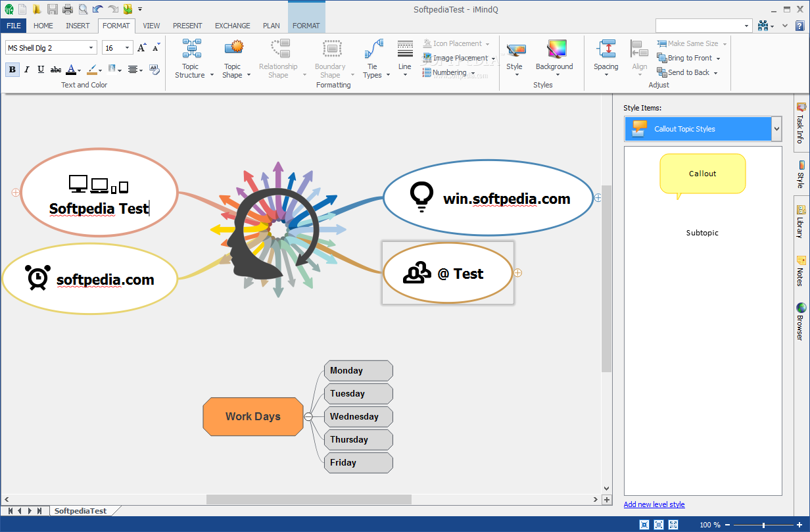Open the font name dropdown

click(91, 48)
